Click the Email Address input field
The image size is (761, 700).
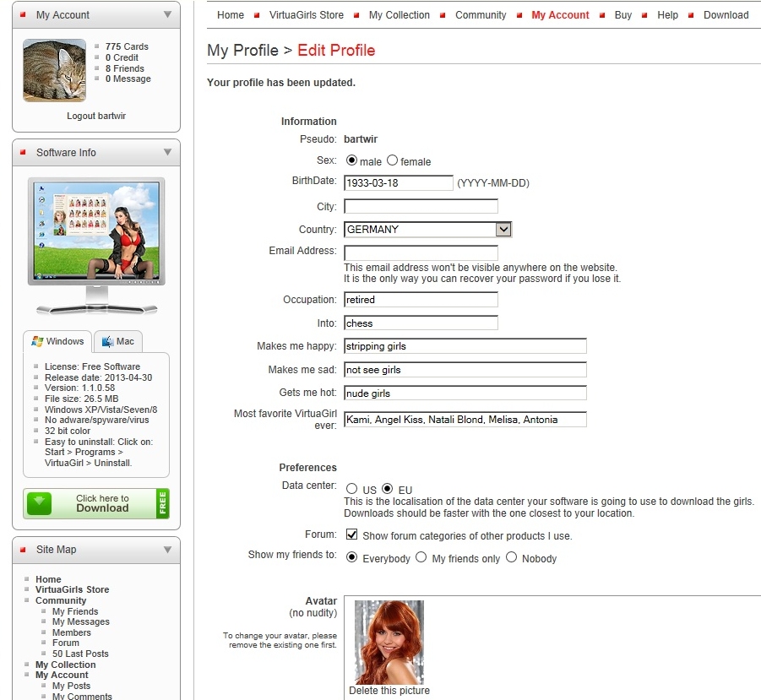click(x=421, y=253)
